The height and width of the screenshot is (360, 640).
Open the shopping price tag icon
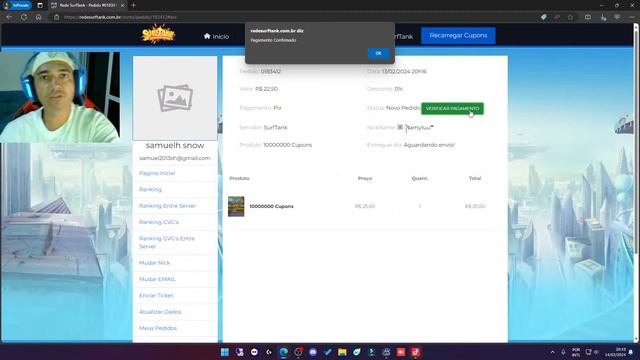[543, 17]
